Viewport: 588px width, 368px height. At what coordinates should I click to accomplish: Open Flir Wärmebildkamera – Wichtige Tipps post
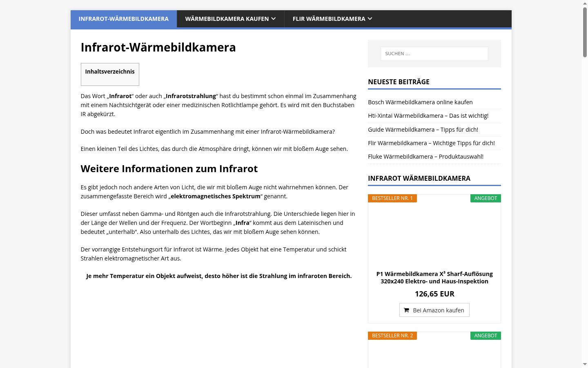click(431, 143)
